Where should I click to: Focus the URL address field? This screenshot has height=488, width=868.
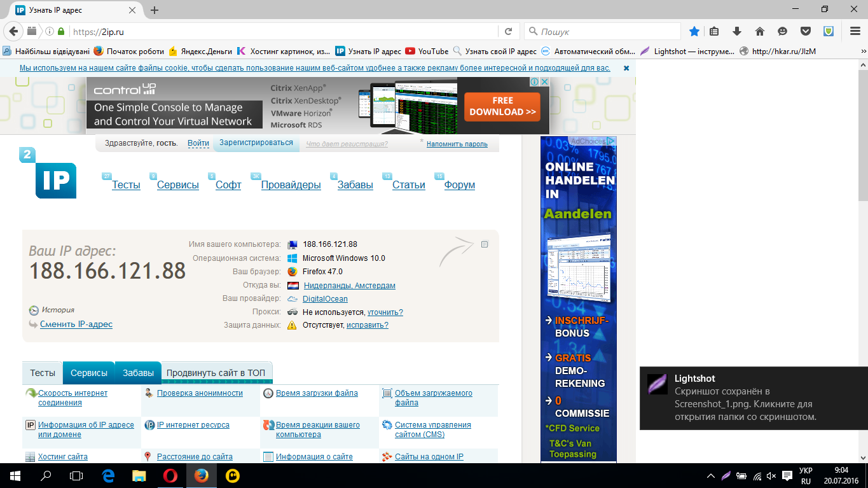click(283, 31)
